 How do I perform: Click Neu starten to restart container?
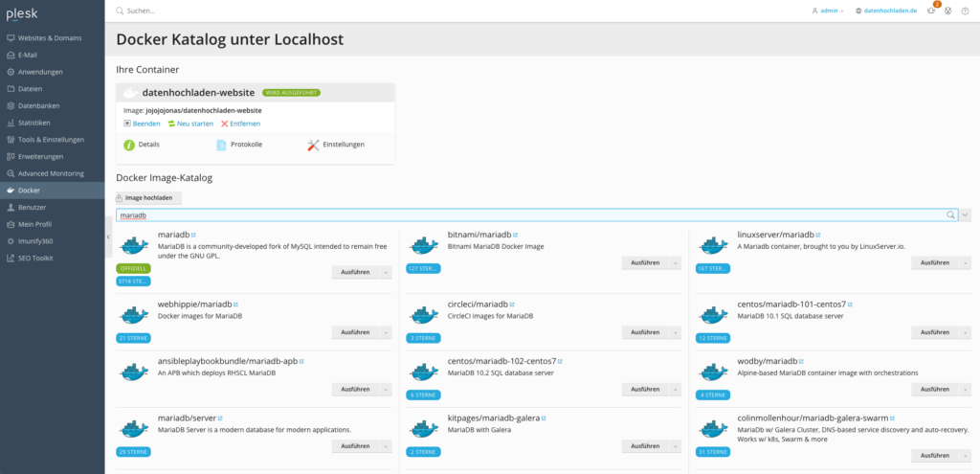coord(190,124)
